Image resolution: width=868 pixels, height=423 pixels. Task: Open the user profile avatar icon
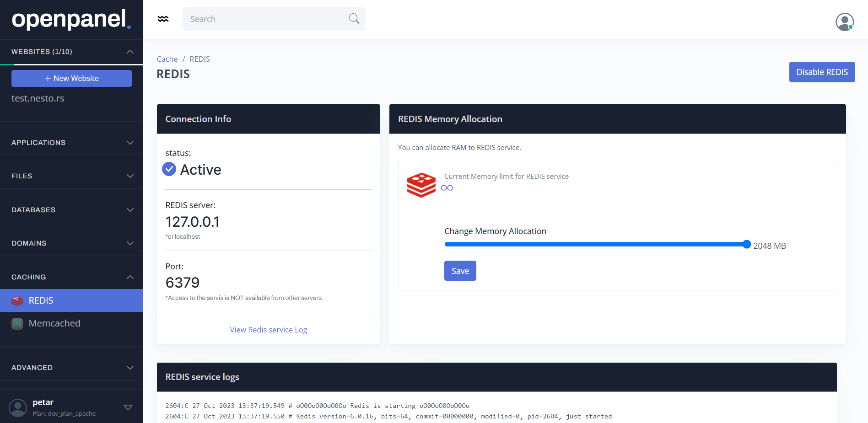[x=844, y=21]
